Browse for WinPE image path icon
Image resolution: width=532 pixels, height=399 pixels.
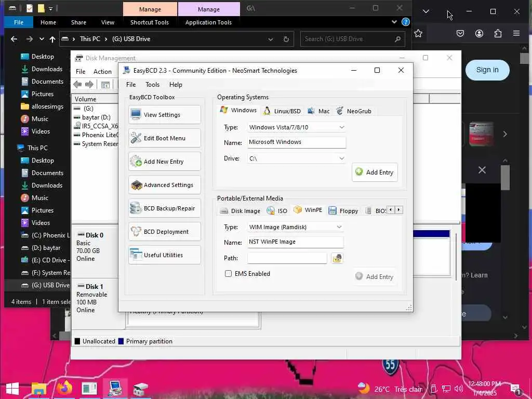(x=337, y=258)
